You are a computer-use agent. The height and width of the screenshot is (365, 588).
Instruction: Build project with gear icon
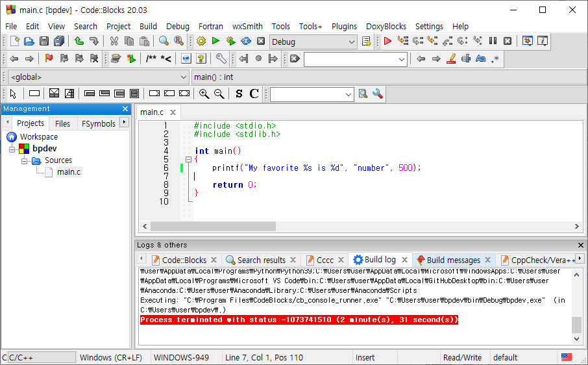pyautogui.click(x=201, y=42)
